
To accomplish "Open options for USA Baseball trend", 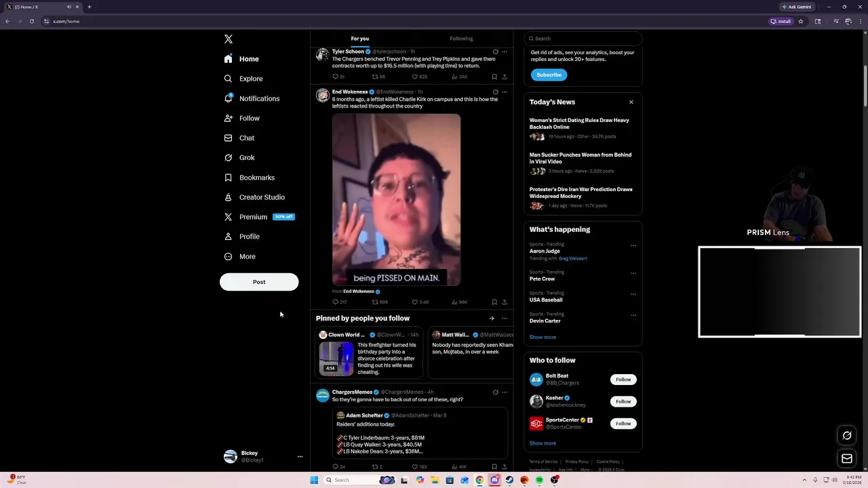I will [x=633, y=294].
